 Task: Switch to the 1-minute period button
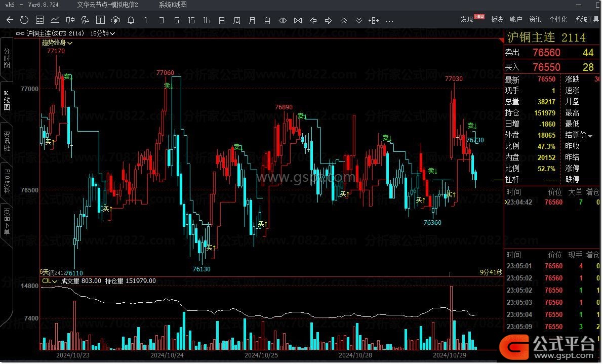[146, 20]
